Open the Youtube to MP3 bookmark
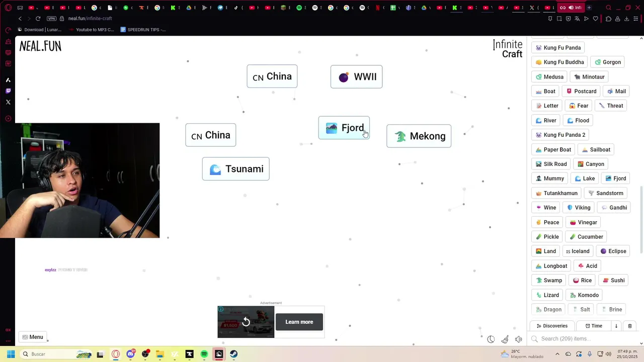The width and height of the screenshot is (644, 362). click(92, 30)
